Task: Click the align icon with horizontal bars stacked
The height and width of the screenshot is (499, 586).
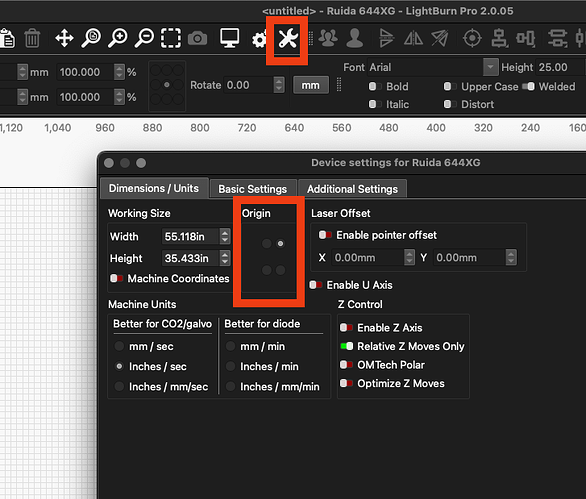Action: pyautogui.click(x=557, y=38)
